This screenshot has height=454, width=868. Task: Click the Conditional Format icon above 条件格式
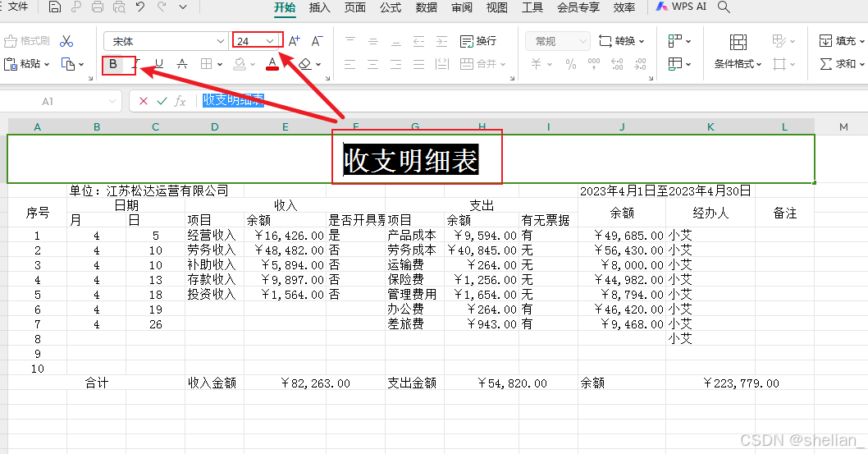point(738,42)
